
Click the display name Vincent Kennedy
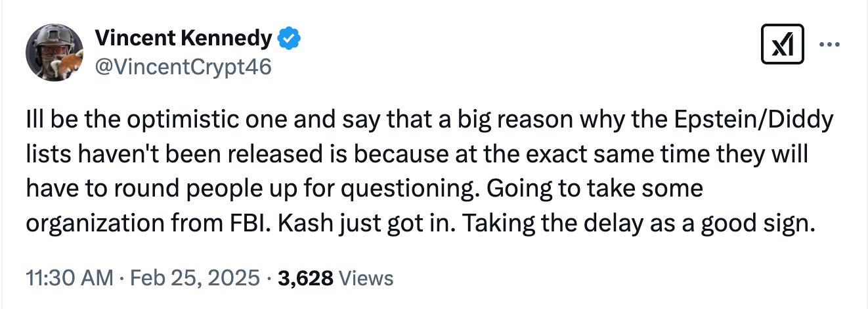tap(183, 39)
